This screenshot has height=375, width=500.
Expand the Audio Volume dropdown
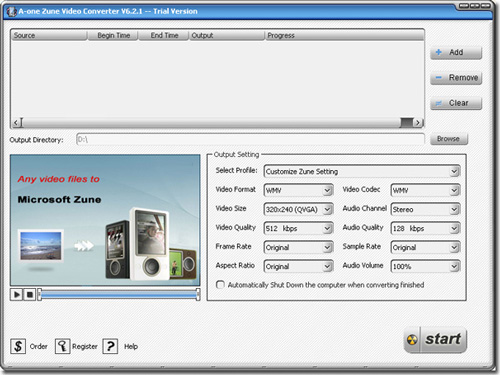(425, 266)
